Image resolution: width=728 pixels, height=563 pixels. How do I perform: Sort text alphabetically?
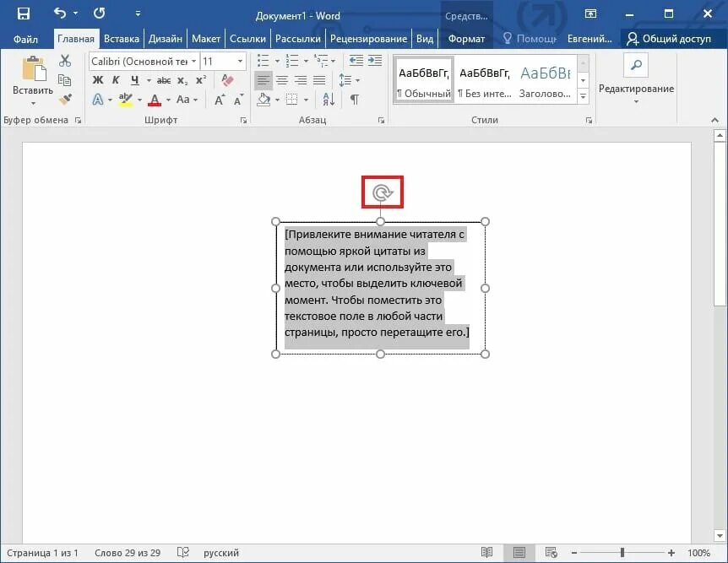click(x=329, y=100)
